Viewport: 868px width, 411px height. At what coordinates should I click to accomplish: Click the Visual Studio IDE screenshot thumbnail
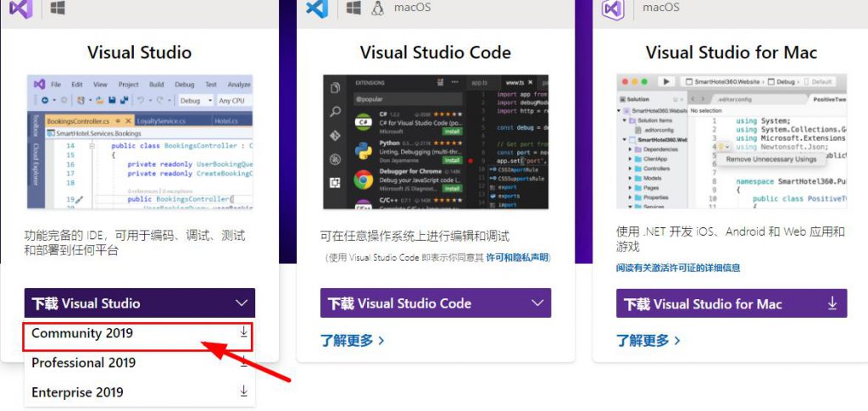click(x=140, y=142)
